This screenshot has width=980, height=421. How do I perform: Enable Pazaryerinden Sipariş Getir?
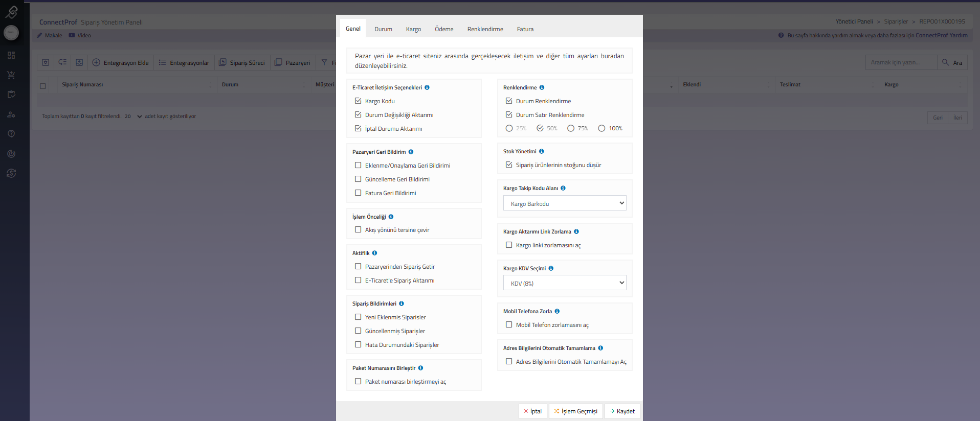pyautogui.click(x=358, y=266)
